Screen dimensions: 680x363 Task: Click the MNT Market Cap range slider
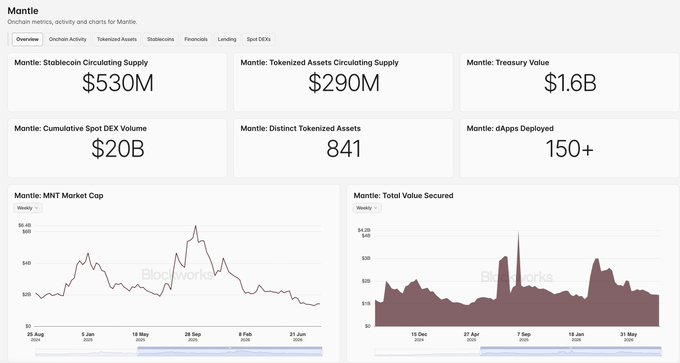tap(179, 351)
